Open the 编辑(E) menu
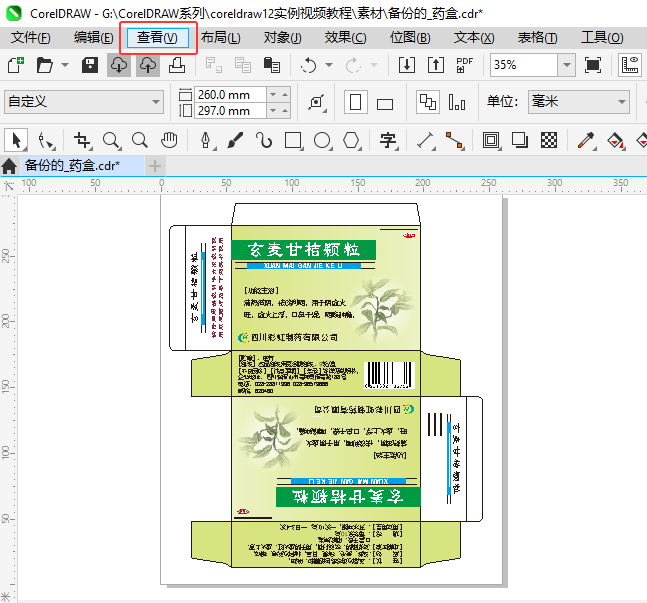This screenshot has height=603, width=647. (94, 38)
